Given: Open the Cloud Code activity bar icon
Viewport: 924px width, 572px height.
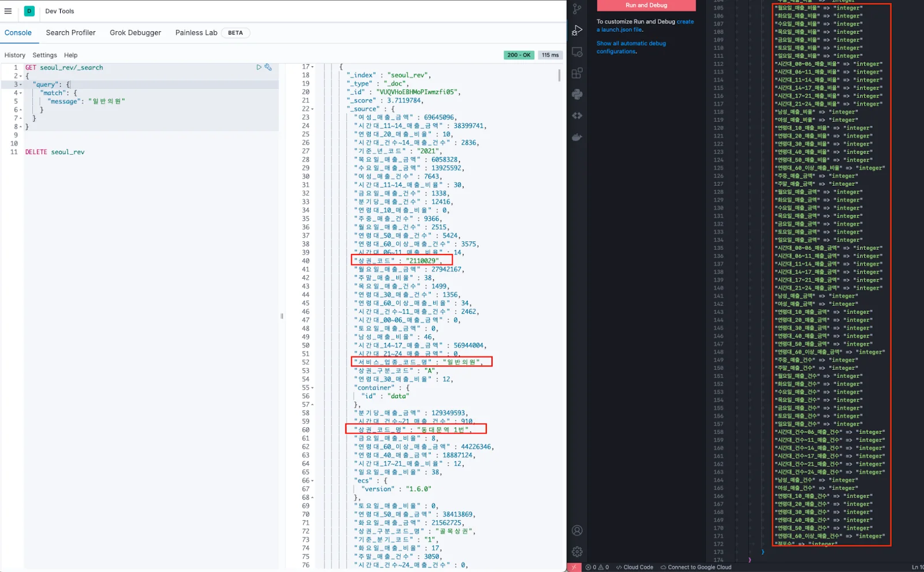Looking at the screenshot, I should pos(577,116).
